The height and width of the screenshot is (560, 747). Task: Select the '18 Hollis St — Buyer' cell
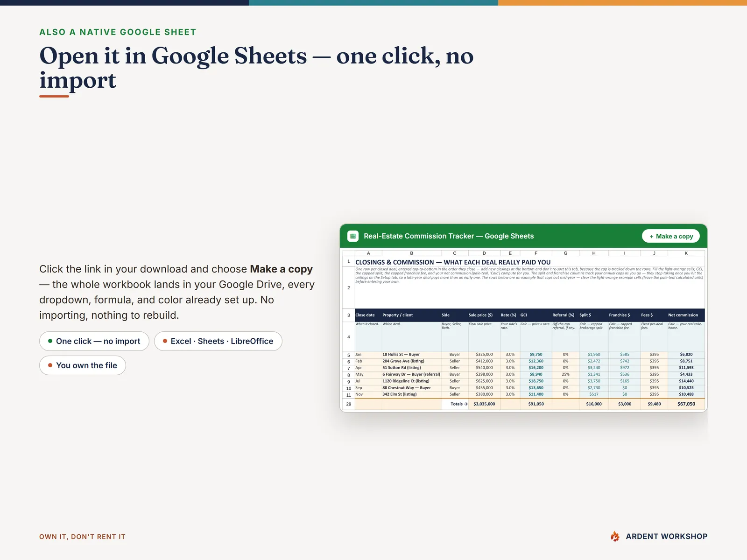[411, 355]
